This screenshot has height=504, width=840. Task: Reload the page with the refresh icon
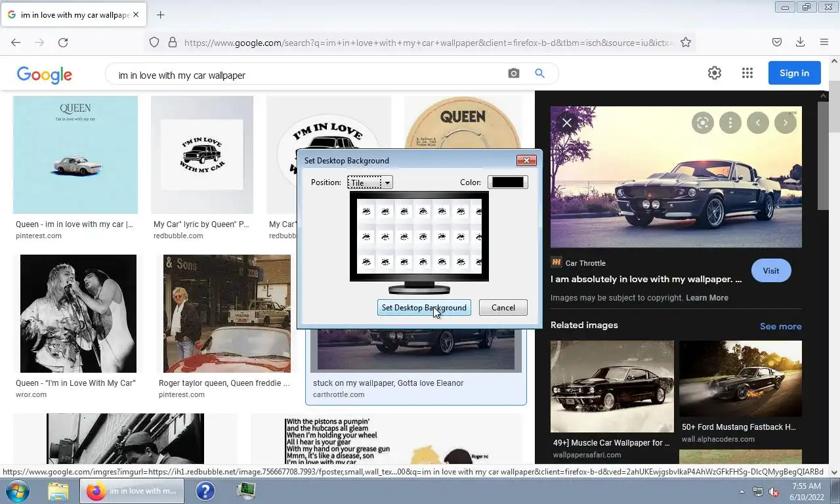click(63, 43)
